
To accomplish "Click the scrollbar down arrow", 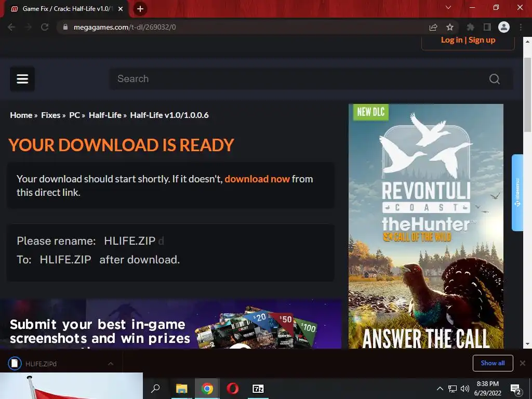I will 527,344.
